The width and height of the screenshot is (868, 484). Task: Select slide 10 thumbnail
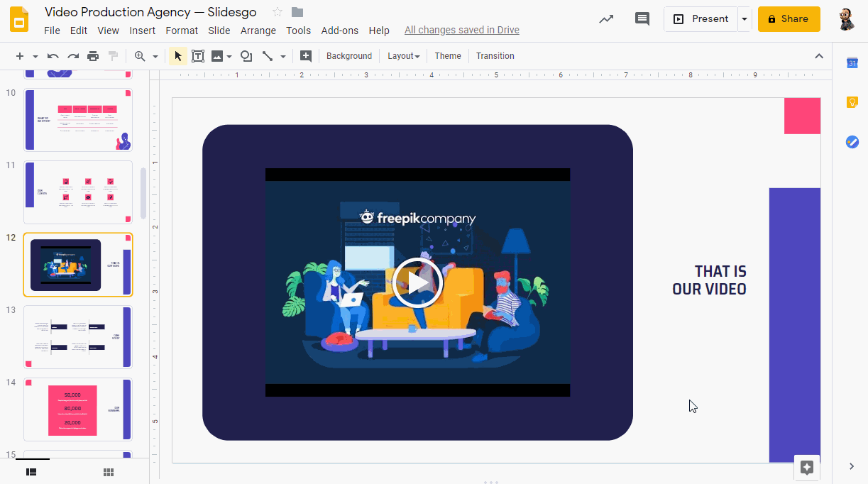tap(78, 119)
